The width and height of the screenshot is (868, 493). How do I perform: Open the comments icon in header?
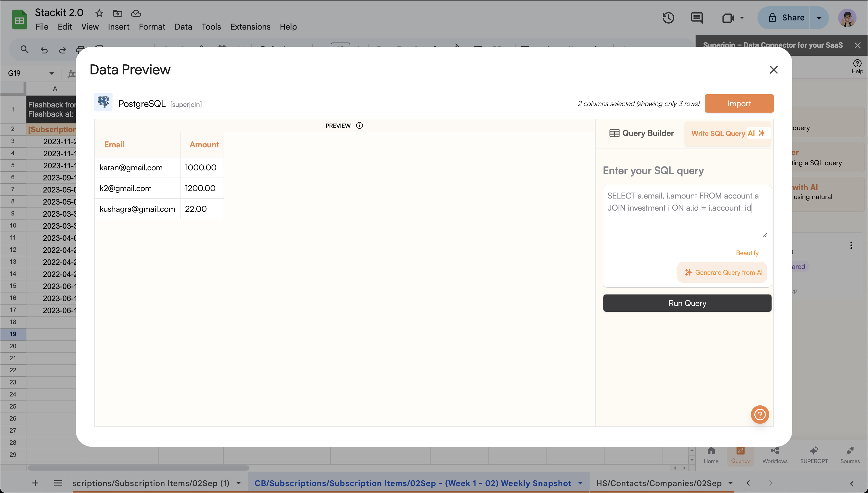pyautogui.click(x=697, y=18)
